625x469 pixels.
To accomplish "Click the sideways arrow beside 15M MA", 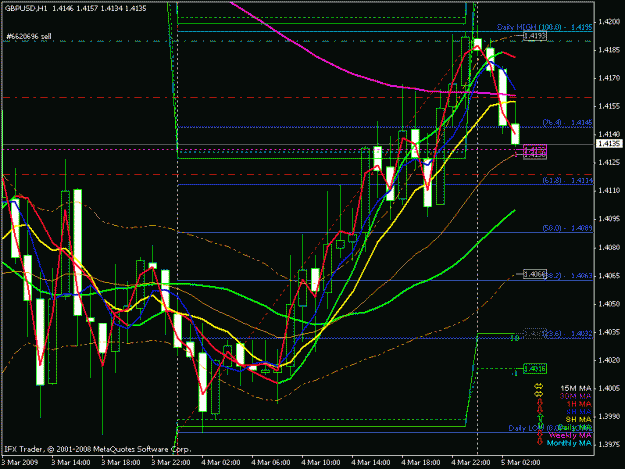I will (539, 386).
